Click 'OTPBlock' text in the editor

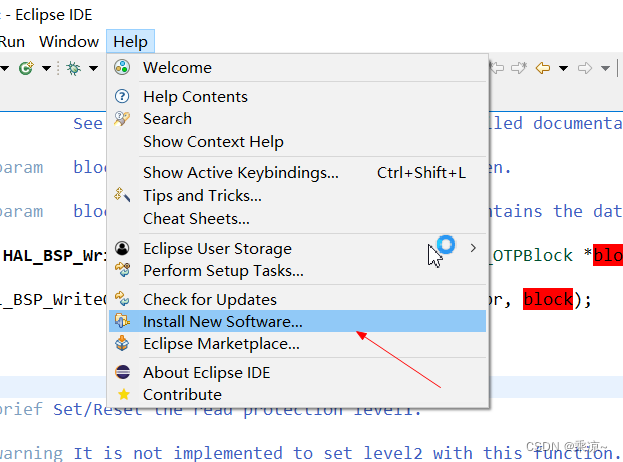[x=533, y=255]
